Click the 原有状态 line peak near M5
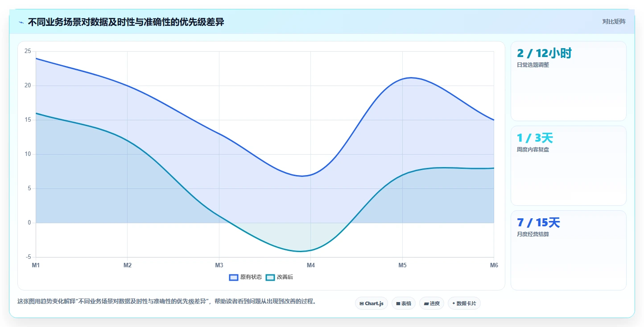Screen dimensions: 644x327 pyautogui.click(x=411, y=78)
